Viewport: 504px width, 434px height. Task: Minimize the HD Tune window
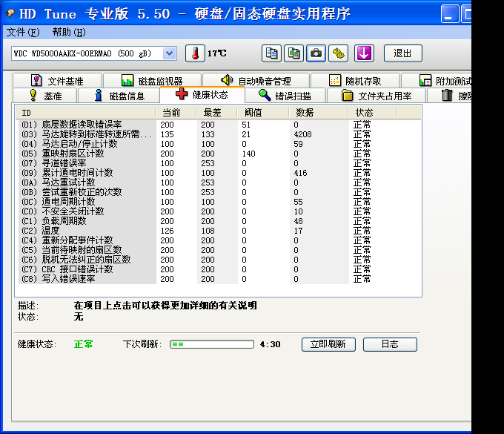coord(450,14)
